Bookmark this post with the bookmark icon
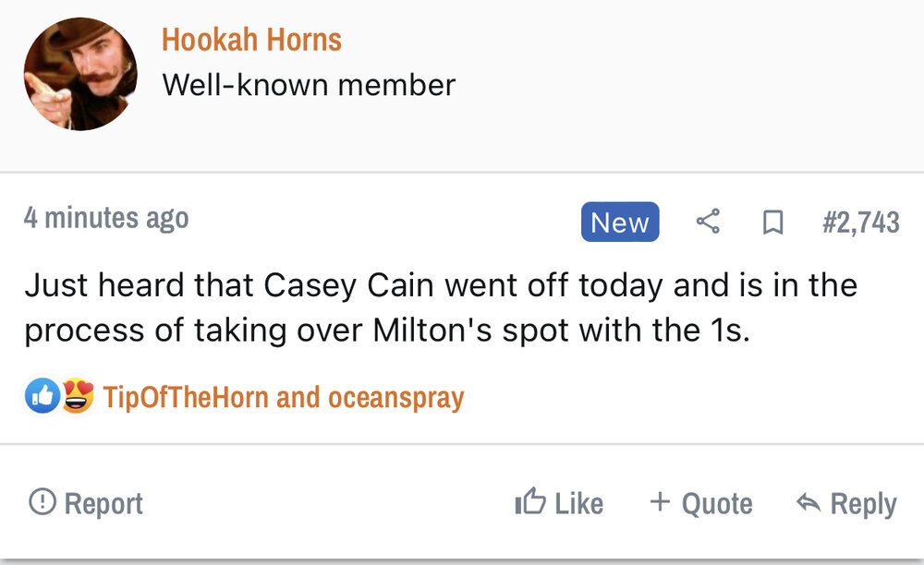924x565 pixels. coord(772,222)
